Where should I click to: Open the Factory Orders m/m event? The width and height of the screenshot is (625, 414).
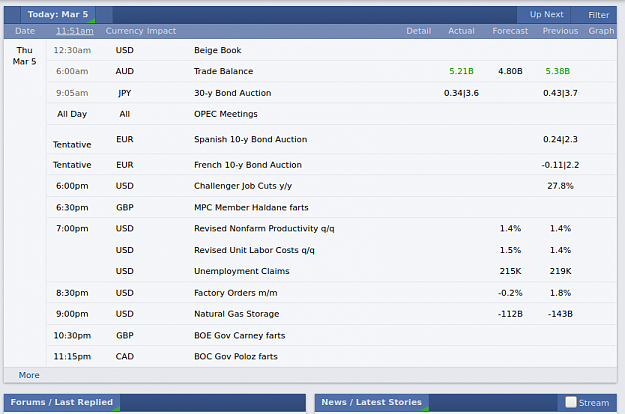pyautogui.click(x=235, y=293)
